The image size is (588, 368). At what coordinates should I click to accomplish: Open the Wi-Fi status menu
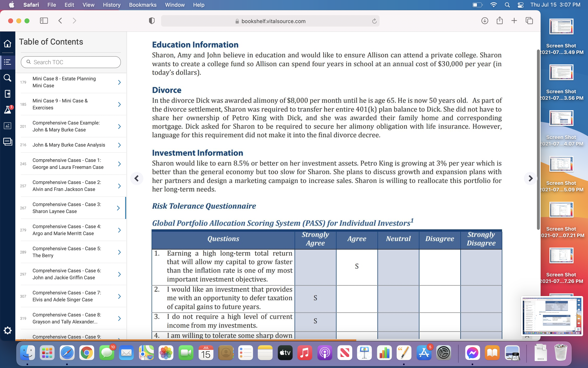493,5
